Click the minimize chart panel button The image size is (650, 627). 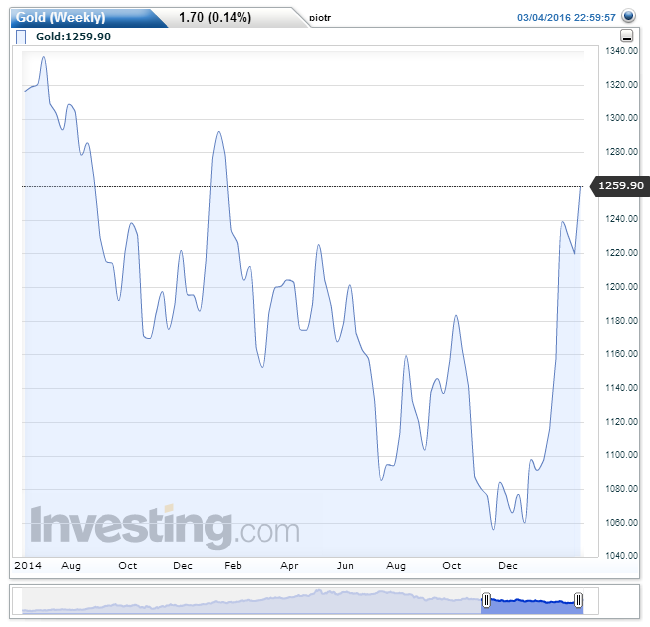pyautogui.click(x=627, y=36)
